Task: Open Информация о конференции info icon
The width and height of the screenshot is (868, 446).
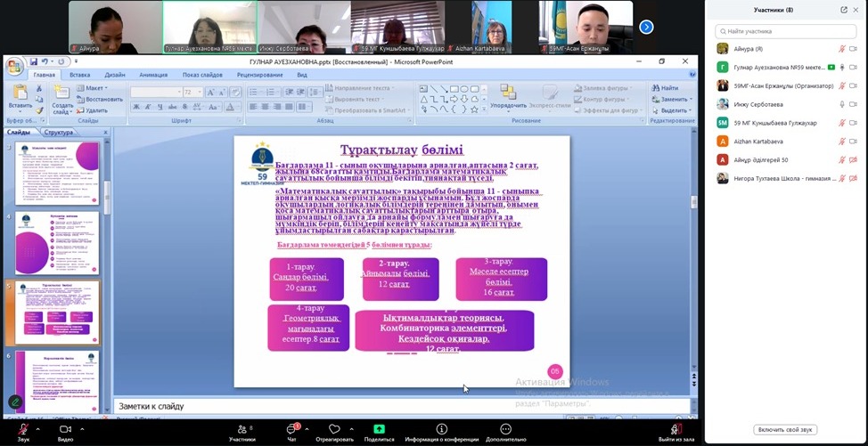Action: pos(441,429)
